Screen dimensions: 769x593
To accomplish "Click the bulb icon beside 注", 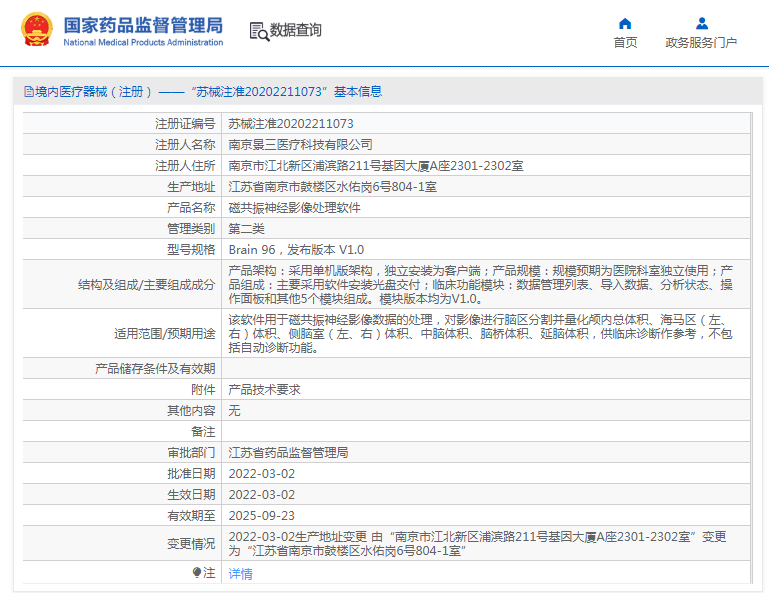I will click(197, 572).
